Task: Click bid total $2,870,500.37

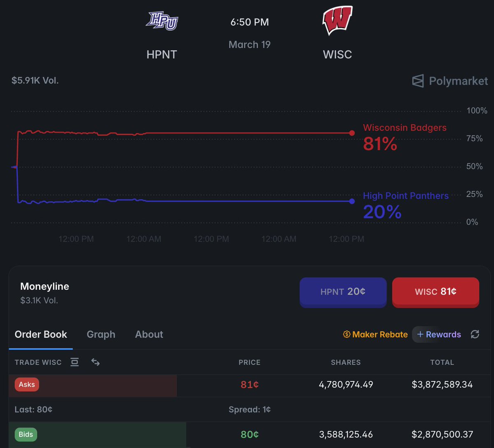Action: pos(442,434)
